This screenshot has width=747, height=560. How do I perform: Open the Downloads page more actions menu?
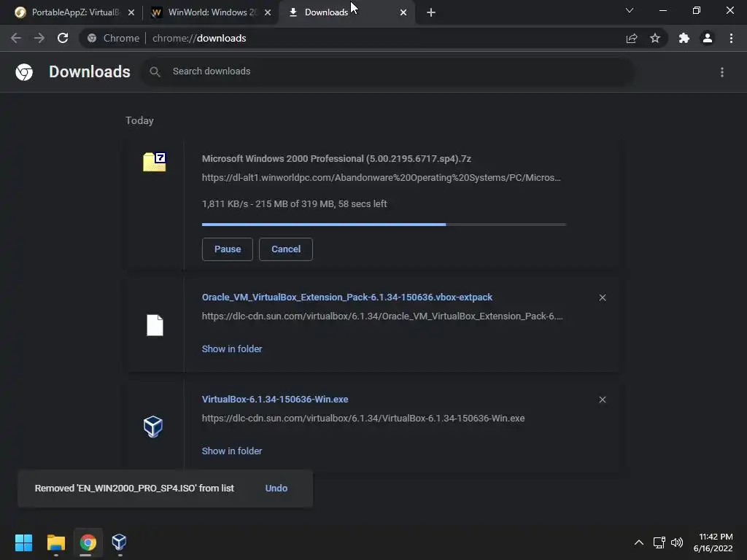722,72
